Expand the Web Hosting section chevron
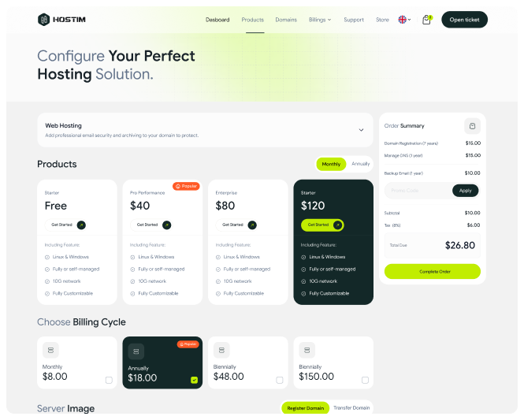 [x=361, y=130]
